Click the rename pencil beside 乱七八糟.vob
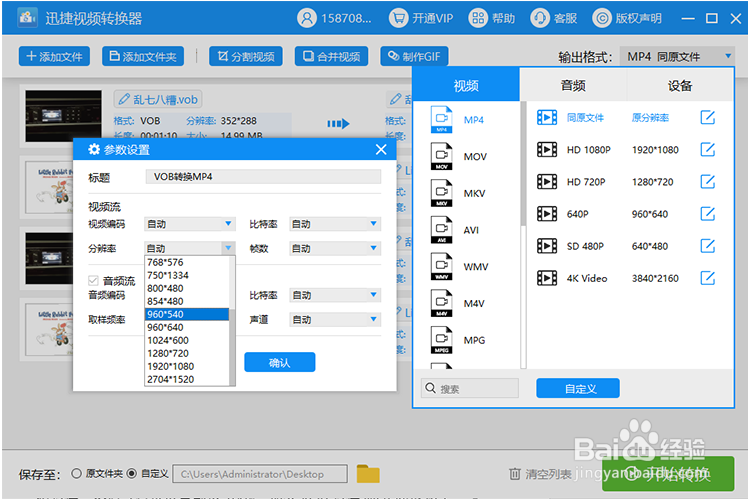 (x=124, y=99)
